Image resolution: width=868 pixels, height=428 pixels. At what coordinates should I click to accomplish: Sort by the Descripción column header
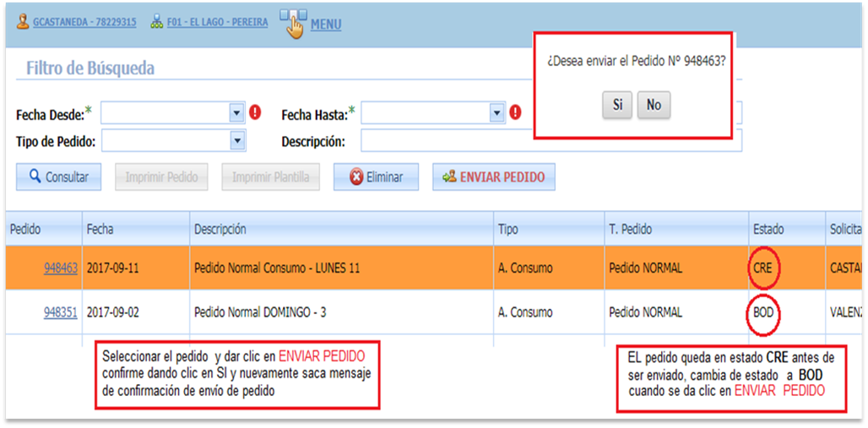[342, 229]
